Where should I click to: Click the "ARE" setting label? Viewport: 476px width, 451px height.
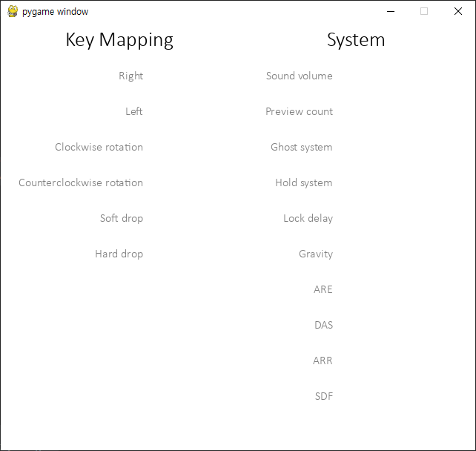(x=323, y=289)
